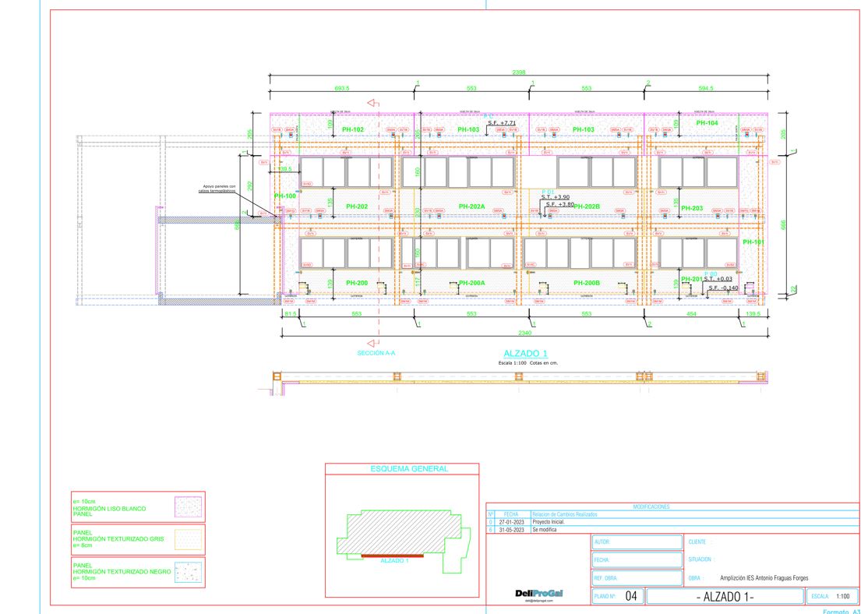Click the white concrete hatch swatch in legend
The image size is (868, 614).
click(189, 507)
